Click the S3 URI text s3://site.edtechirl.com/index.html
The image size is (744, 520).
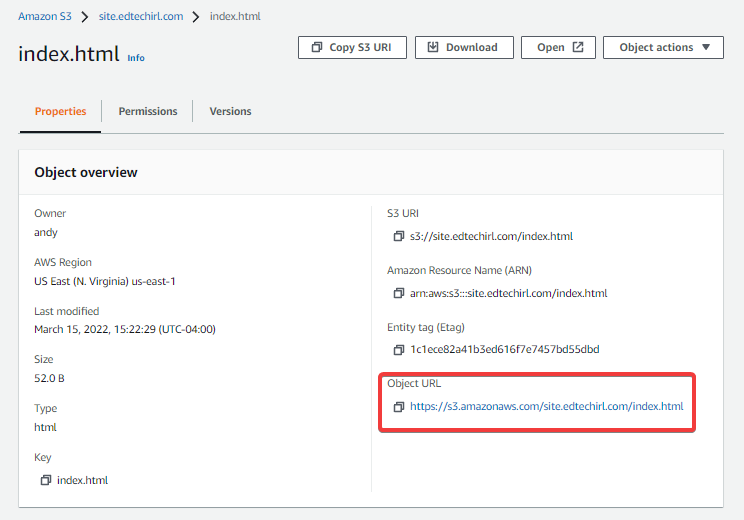492,236
